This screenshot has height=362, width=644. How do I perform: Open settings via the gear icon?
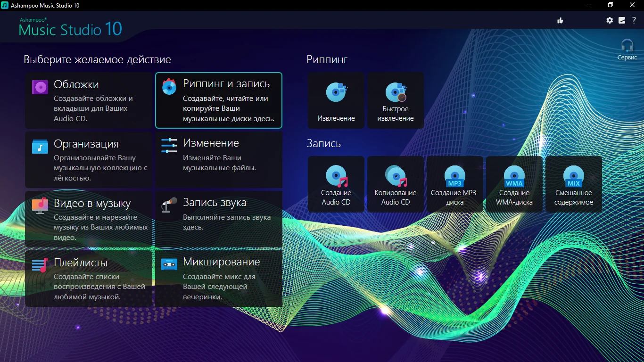pyautogui.click(x=610, y=20)
